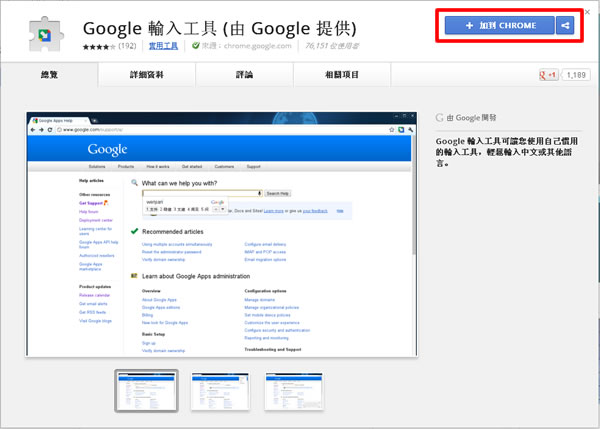Image resolution: width=600 pixels, height=429 pixels.
Task: Click the green verified checkmark icon
Action: 196,46
